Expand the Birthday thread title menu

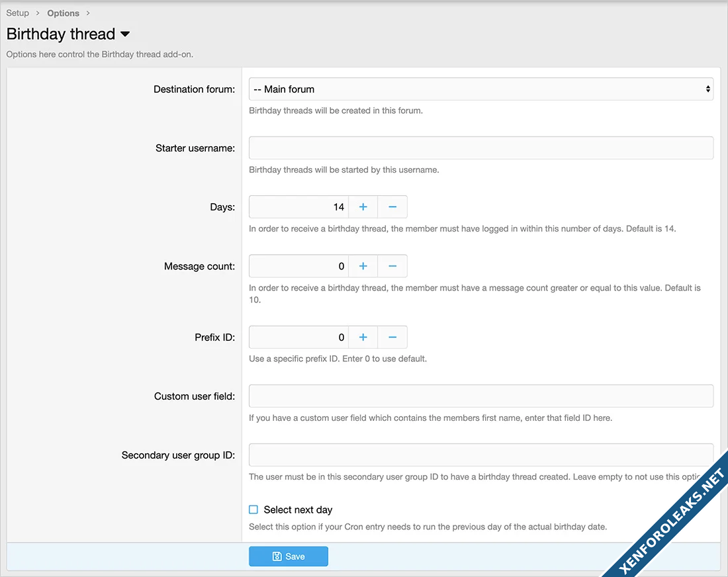click(x=125, y=34)
